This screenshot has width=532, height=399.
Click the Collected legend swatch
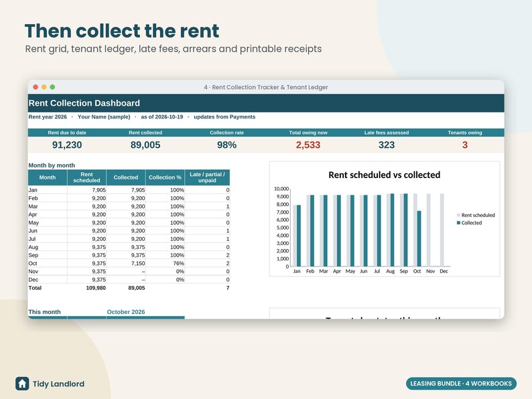coord(459,223)
